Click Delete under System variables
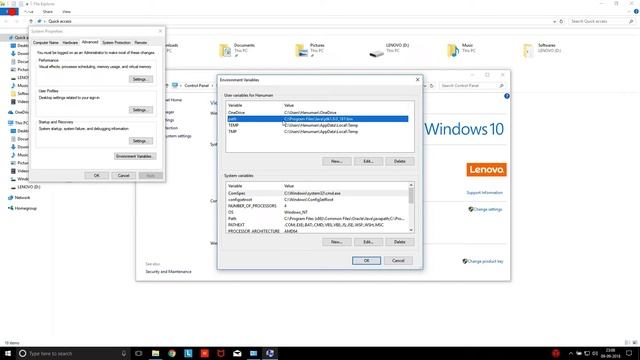Screen dimensions: 640x360 point(400,242)
